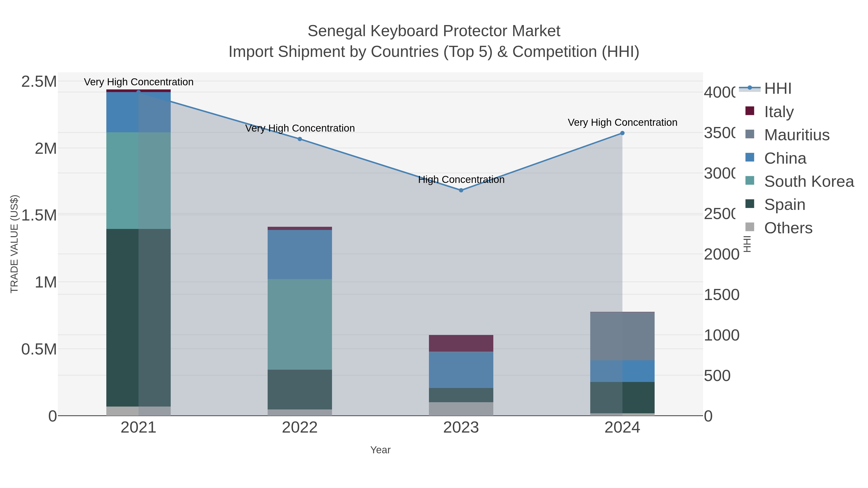Click the 1.5M tick on trade value axis

[x=39, y=215]
